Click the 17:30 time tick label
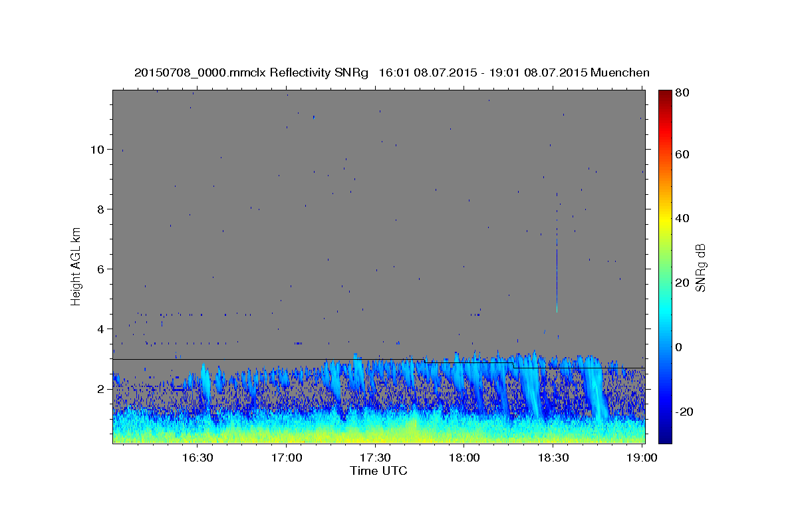This screenshot has width=798, height=532. pyautogui.click(x=375, y=458)
